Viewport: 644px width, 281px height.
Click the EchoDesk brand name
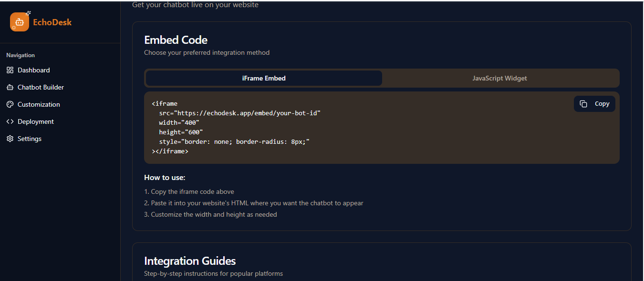point(52,22)
